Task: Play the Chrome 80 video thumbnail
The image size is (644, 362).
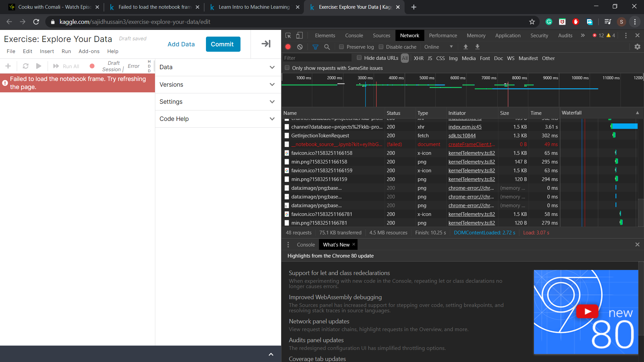Action: point(587,312)
